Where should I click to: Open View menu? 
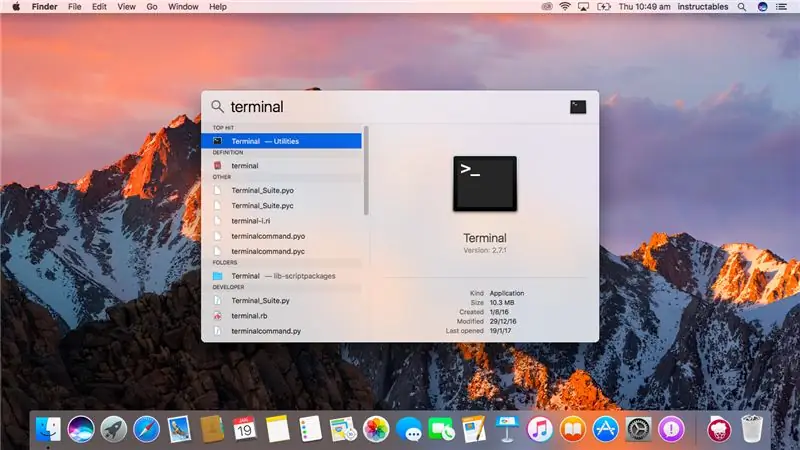click(126, 7)
